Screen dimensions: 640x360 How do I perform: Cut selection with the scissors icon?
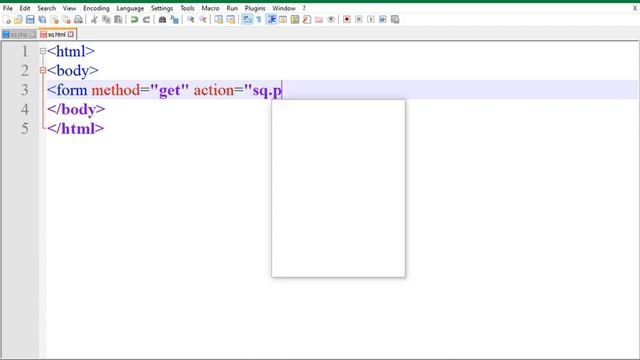[x=94, y=20]
